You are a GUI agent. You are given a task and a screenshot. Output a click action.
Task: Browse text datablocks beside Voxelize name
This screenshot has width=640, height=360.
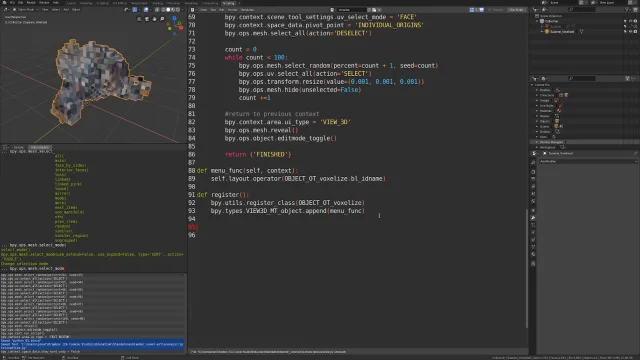pos(333,9)
